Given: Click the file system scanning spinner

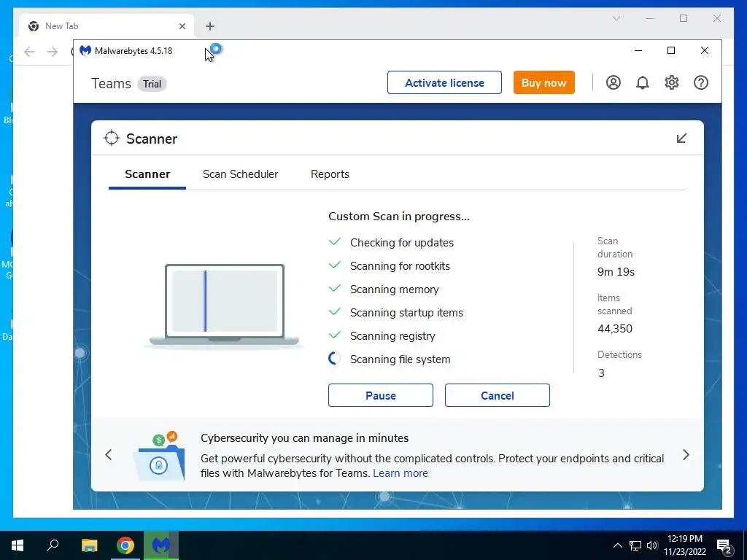Looking at the screenshot, I should (x=335, y=359).
